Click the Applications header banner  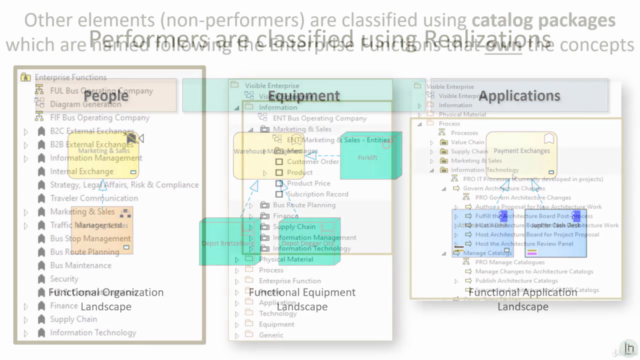(x=520, y=96)
